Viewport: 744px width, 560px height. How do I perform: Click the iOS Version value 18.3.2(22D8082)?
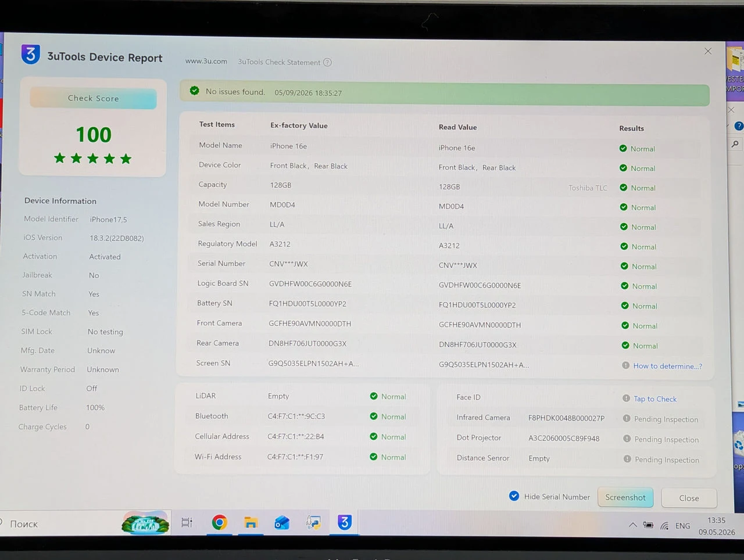click(117, 238)
